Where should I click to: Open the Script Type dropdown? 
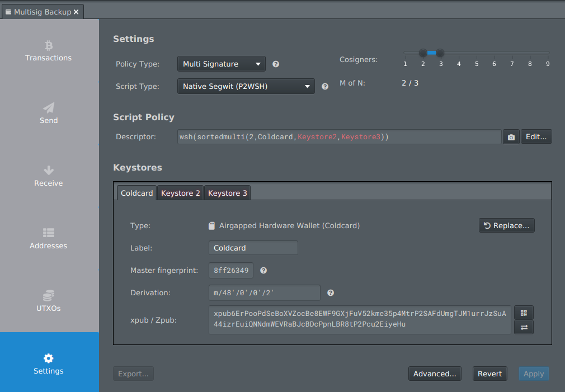point(246,87)
